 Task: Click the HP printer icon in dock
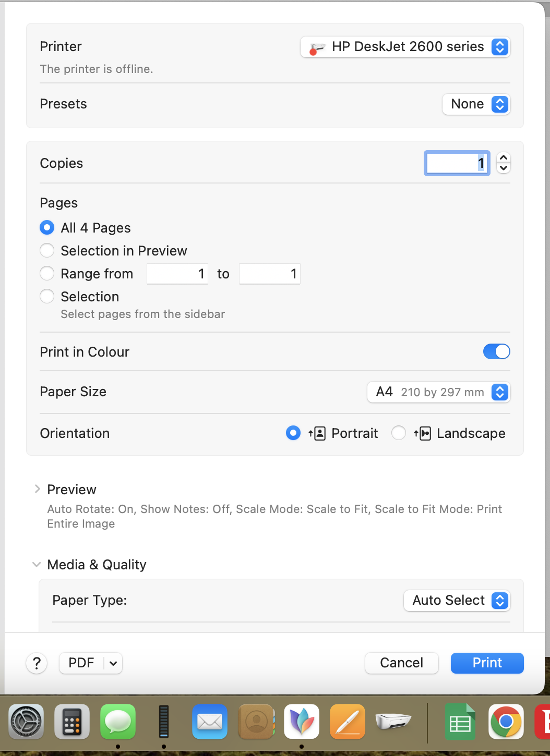[393, 721]
